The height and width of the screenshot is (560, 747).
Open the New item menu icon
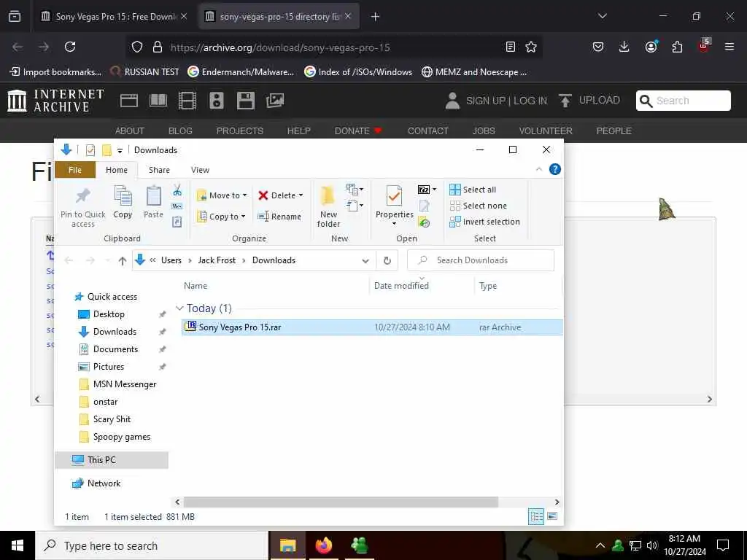tap(355, 190)
